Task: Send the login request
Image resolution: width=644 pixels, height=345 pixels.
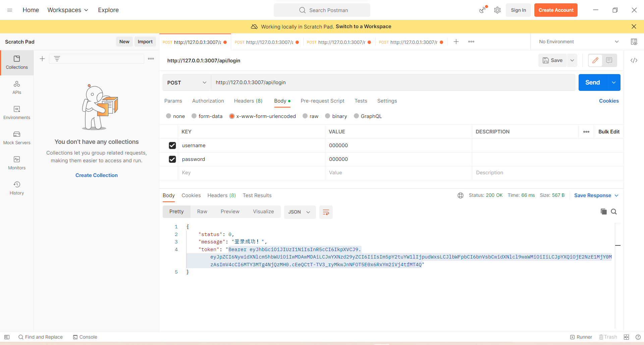Action: [x=593, y=82]
